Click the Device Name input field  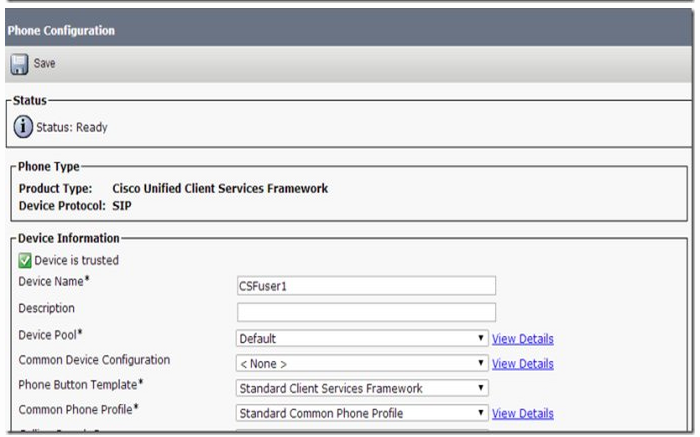(x=366, y=286)
